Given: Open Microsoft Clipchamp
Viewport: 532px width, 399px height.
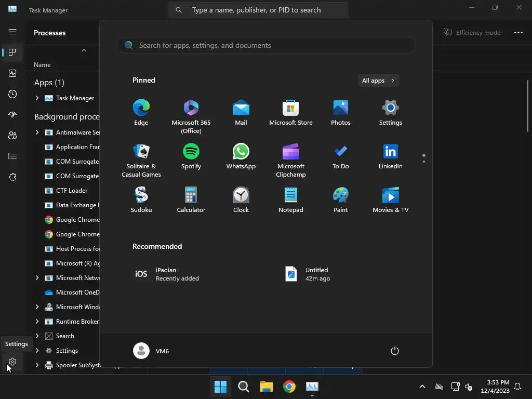Looking at the screenshot, I should point(291,160).
